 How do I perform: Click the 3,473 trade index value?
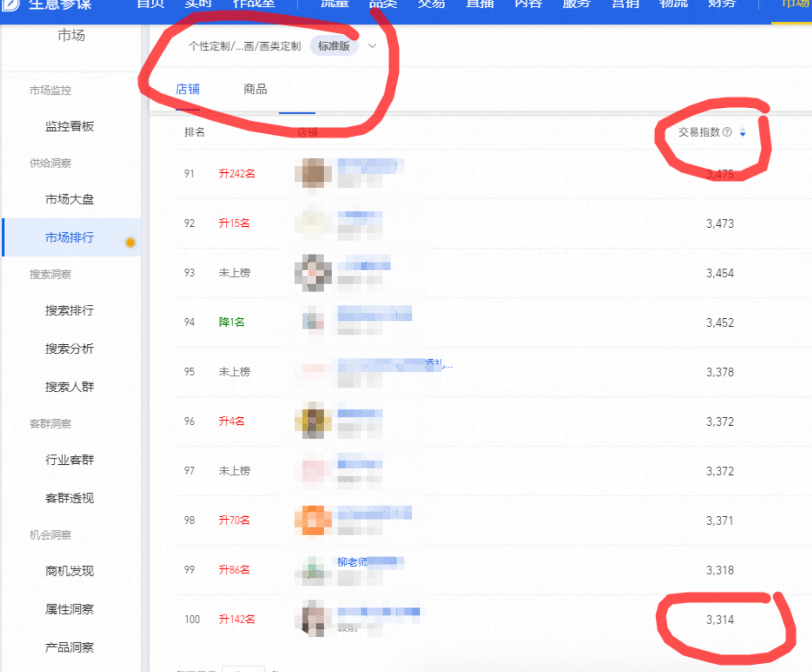(720, 224)
